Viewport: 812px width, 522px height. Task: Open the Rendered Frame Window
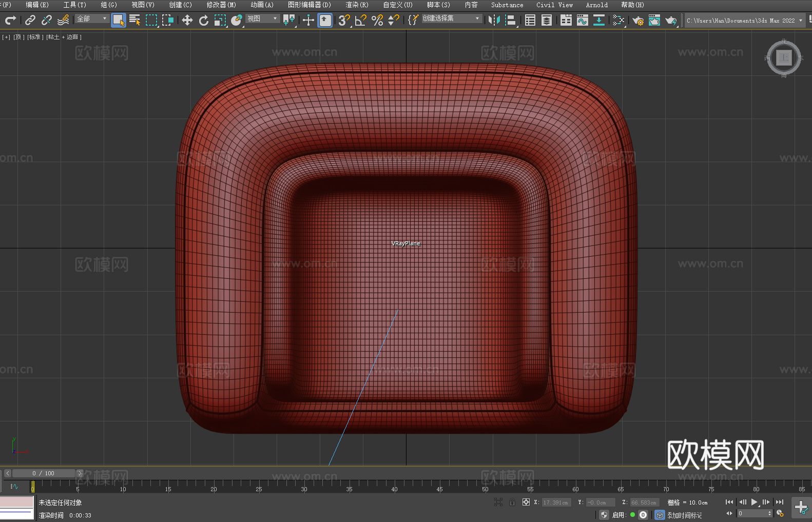coord(654,20)
